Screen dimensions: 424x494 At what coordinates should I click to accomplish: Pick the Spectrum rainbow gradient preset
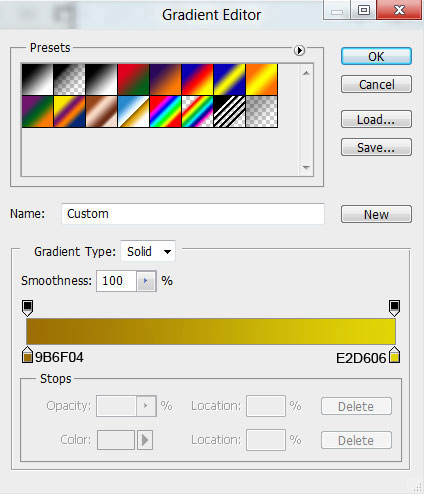(x=165, y=111)
